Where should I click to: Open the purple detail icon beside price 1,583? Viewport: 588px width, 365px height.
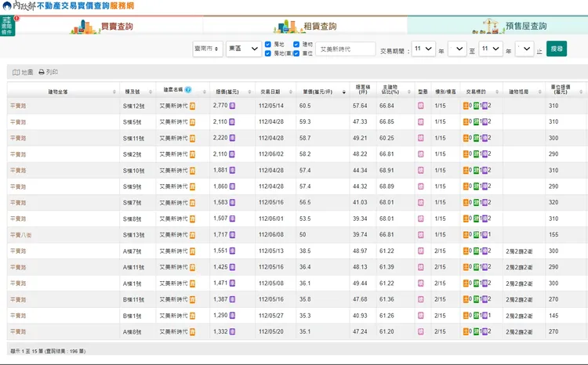233,202
